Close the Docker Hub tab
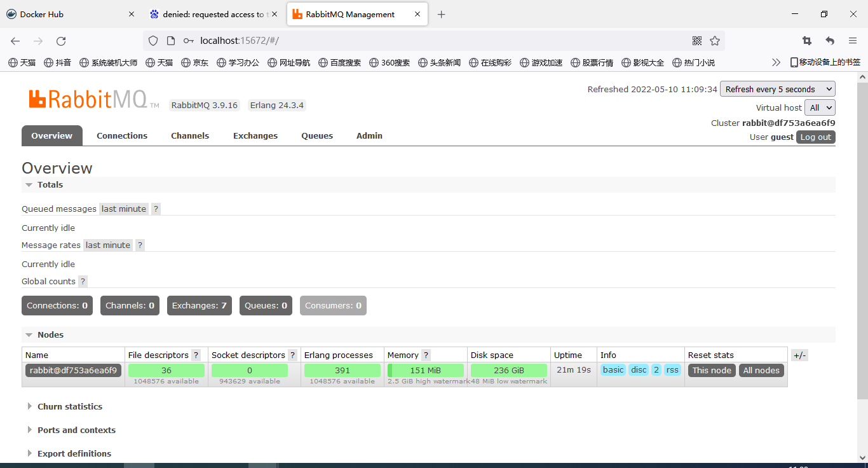This screenshot has height=468, width=868. (x=132, y=14)
